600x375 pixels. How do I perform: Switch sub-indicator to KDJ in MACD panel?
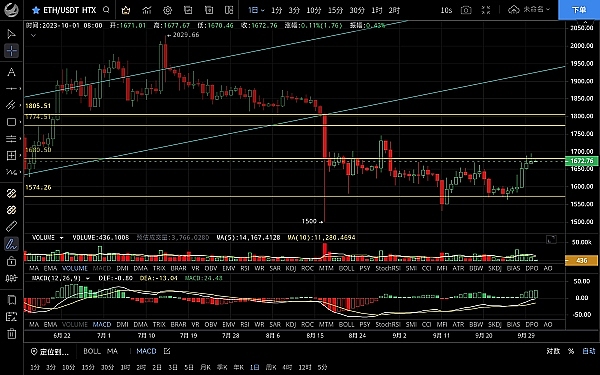(x=291, y=324)
